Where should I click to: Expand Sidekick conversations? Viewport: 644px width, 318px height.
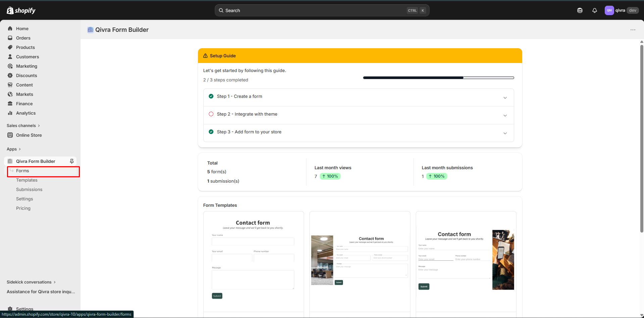click(x=31, y=282)
